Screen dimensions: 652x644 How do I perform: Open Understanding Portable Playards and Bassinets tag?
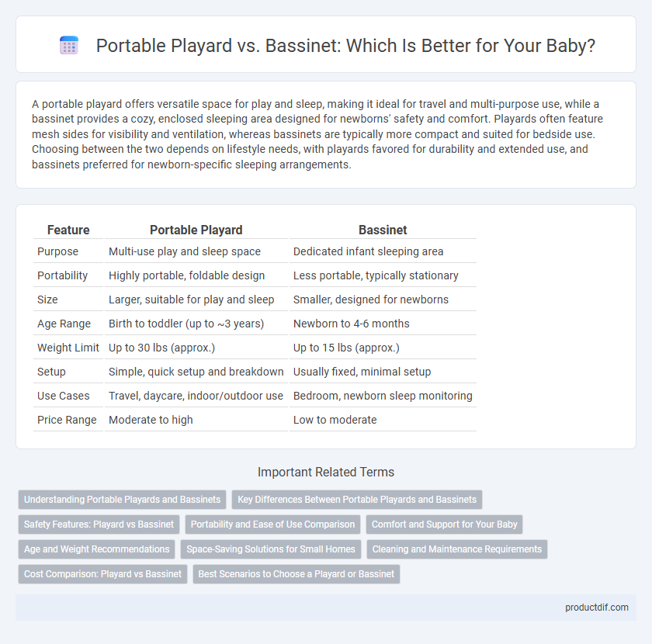(x=123, y=500)
